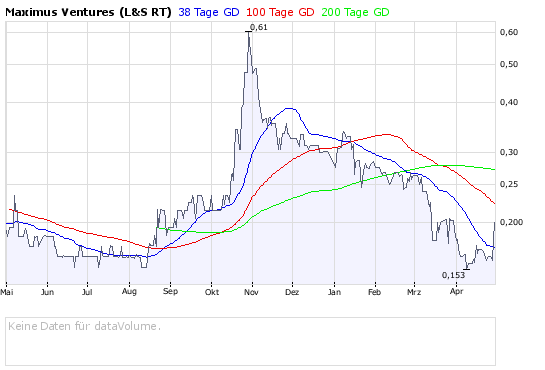Click the 0,61 peak price label
The width and height of the screenshot is (545, 370).
click(x=259, y=27)
